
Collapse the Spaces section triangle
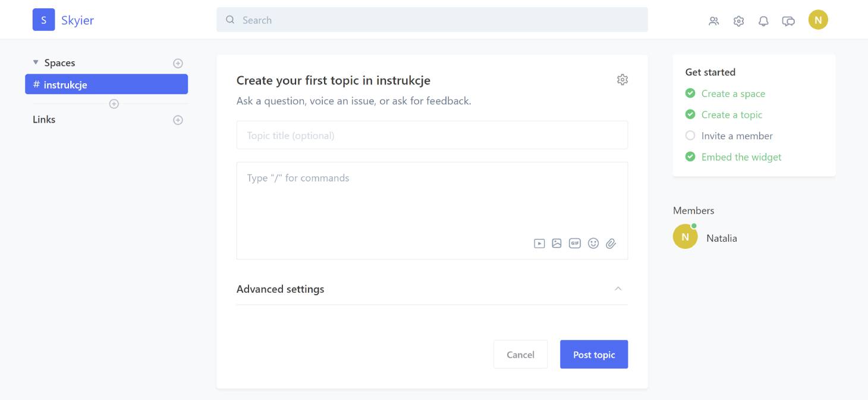pyautogui.click(x=36, y=62)
